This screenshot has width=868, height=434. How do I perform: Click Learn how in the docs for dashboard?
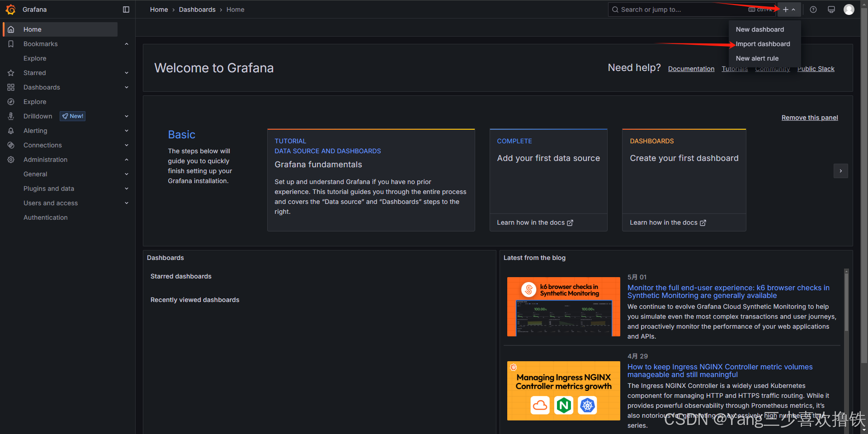tap(668, 222)
